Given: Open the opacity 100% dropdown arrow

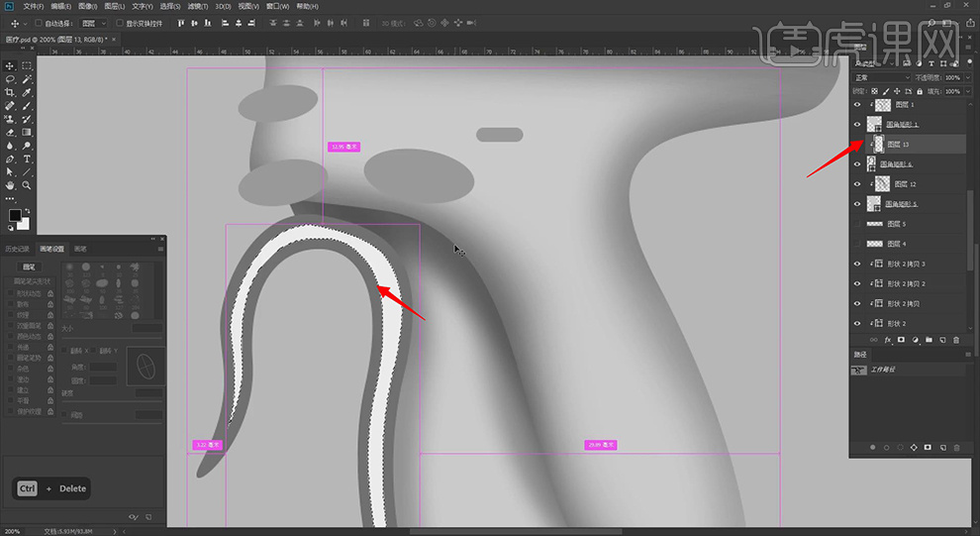Looking at the screenshot, I should 968,77.
